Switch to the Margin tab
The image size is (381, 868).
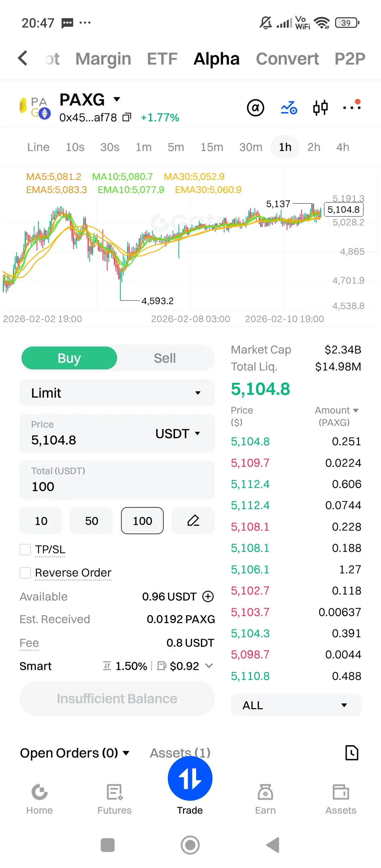coord(103,59)
